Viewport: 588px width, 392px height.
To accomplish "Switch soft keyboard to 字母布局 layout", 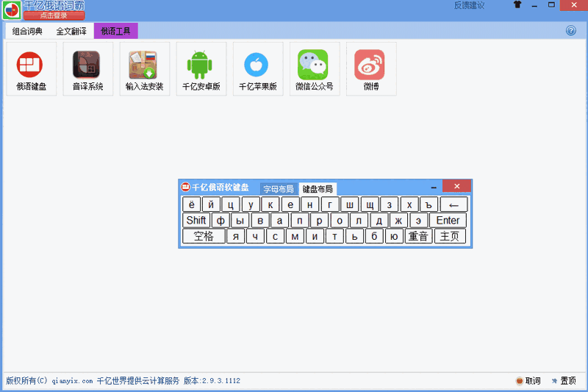I will [x=279, y=189].
